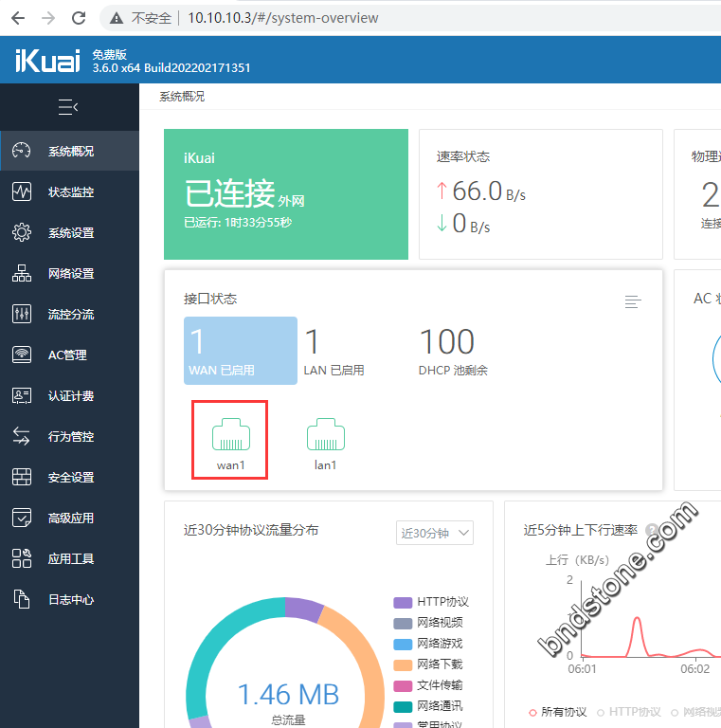Screen dimensions: 721x728
Task: Open 状态监控 menu item
Action: coord(69,191)
